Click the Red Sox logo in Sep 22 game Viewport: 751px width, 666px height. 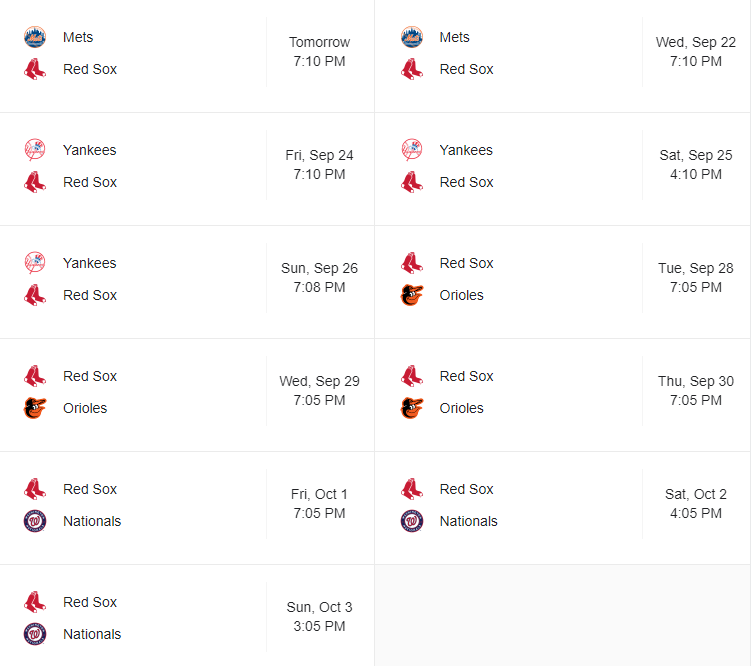[412, 69]
